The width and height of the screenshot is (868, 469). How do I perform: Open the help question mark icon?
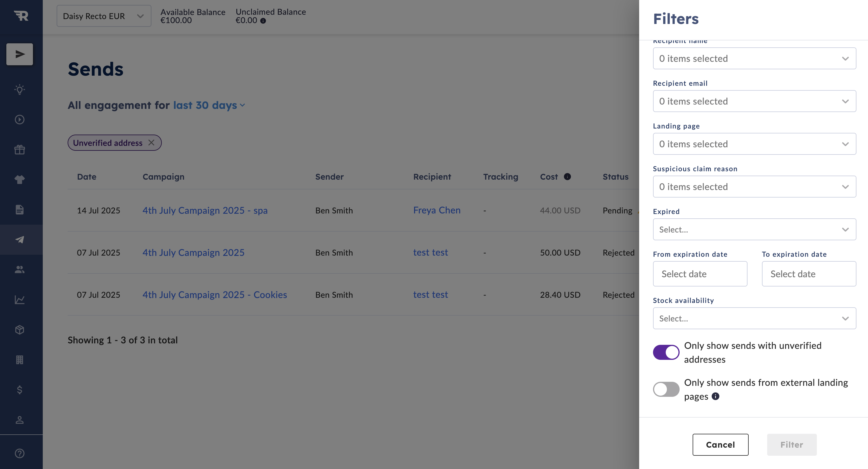tap(20, 453)
